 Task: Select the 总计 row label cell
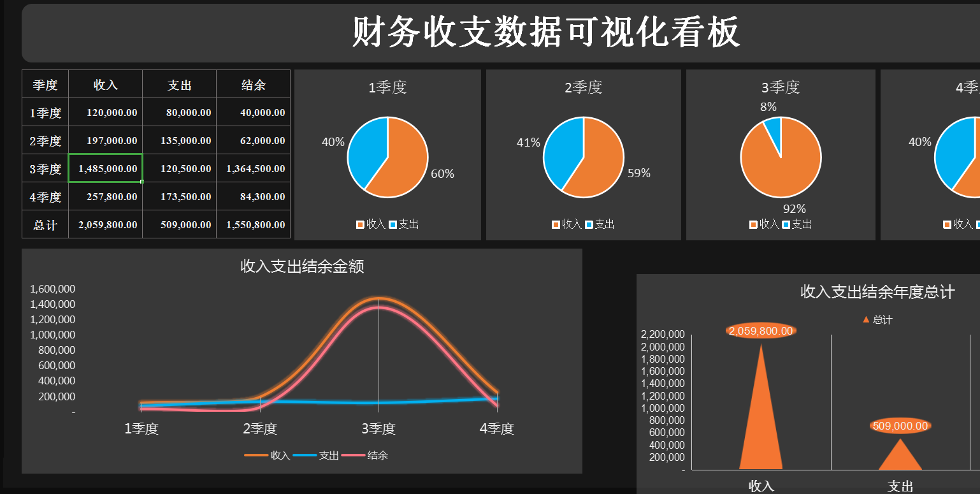45,224
